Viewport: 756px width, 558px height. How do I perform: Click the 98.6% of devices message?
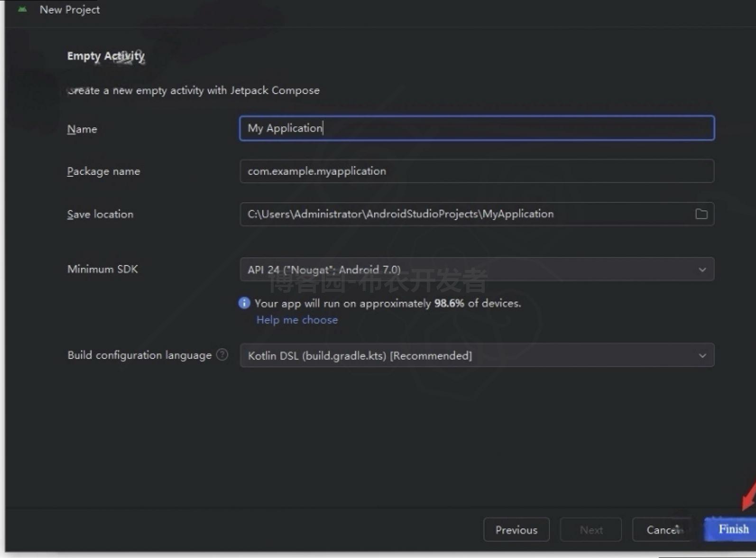pyautogui.click(x=387, y=303)
